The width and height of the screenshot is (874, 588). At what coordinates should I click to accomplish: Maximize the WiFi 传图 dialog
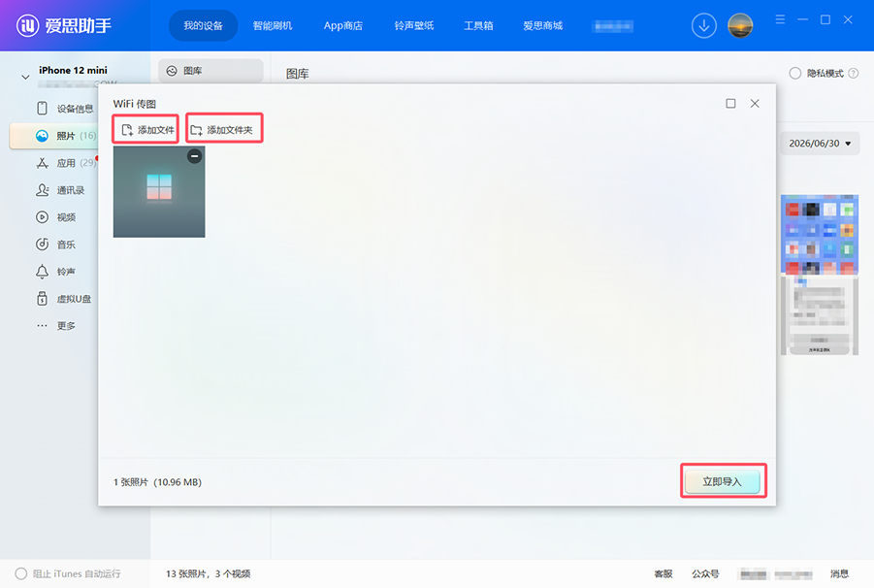(x=730, y=104)
